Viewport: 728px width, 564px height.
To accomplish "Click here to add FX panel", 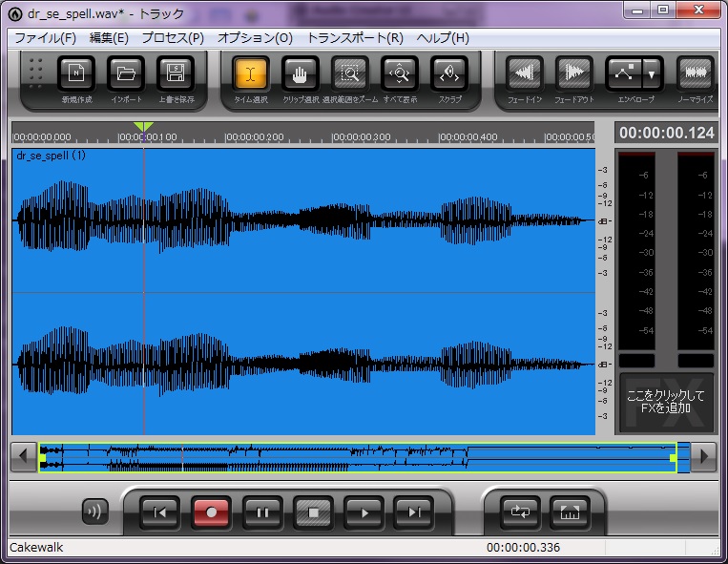I will pyautogui.click(x=666, y=402).
